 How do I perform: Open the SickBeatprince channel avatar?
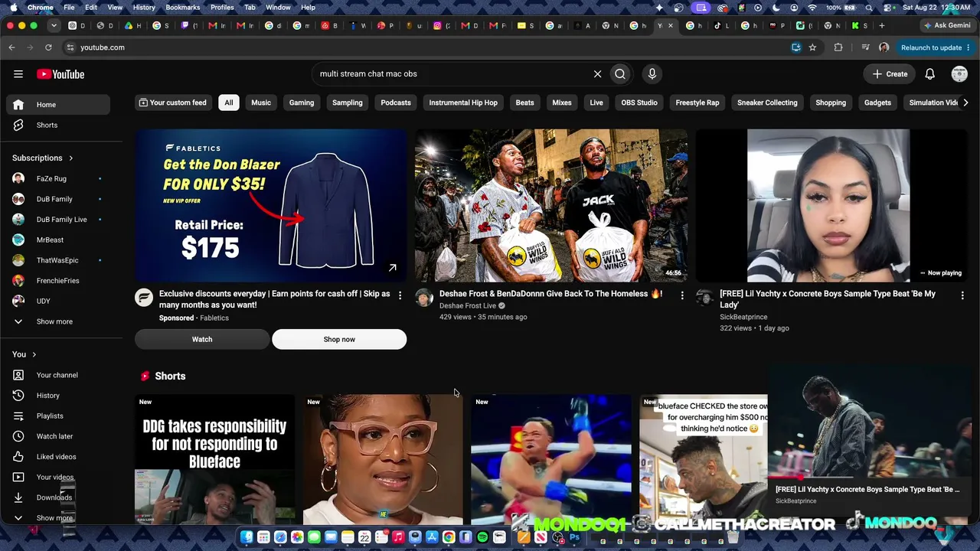[704, 298]
